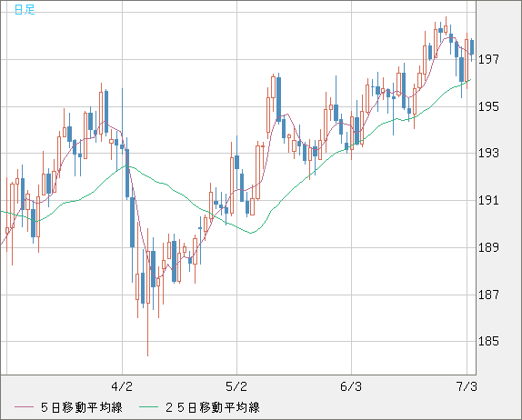The height and width of the screenshot is (420, 522).
Task: Click the 191 price axis label
Action: coord(488,200)
